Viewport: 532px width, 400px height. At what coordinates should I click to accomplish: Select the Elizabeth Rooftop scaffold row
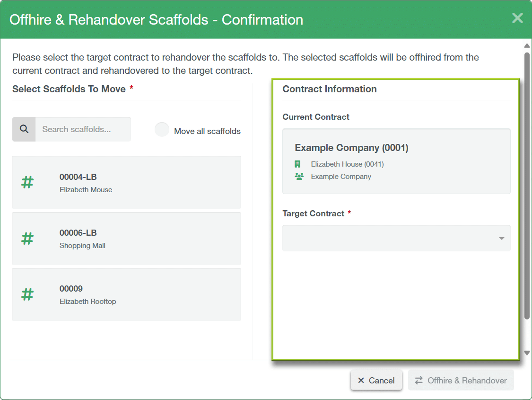[x=126, y=294]
